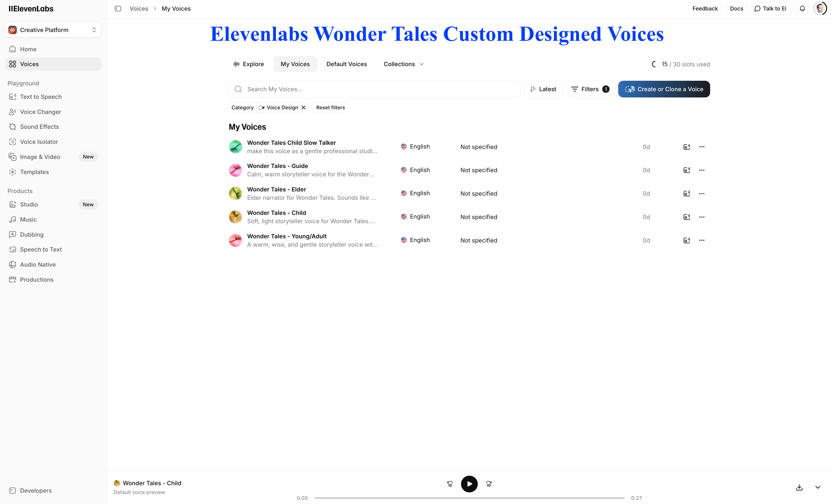Collapse the bottom audio player chevron

817,487
